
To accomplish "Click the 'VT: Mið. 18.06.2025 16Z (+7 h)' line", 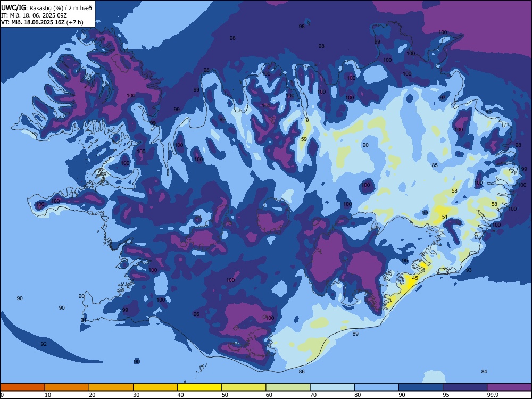I will [x=42, y=22].
